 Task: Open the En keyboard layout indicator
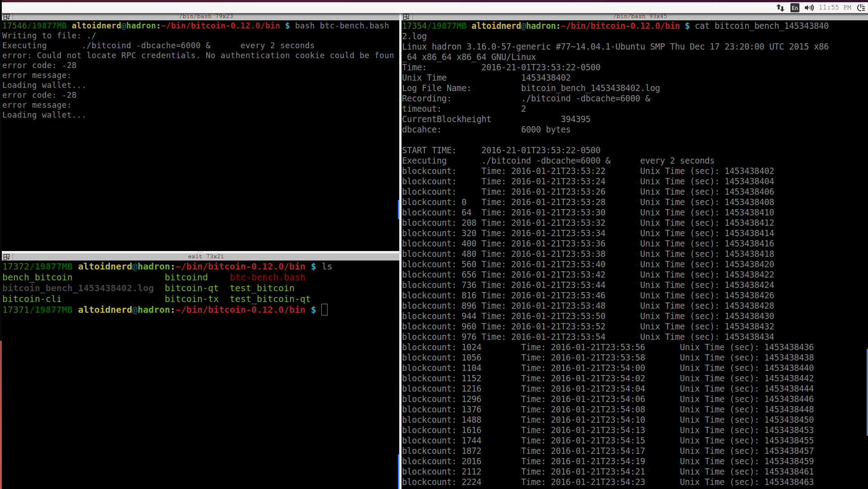[x=794, y=8]
